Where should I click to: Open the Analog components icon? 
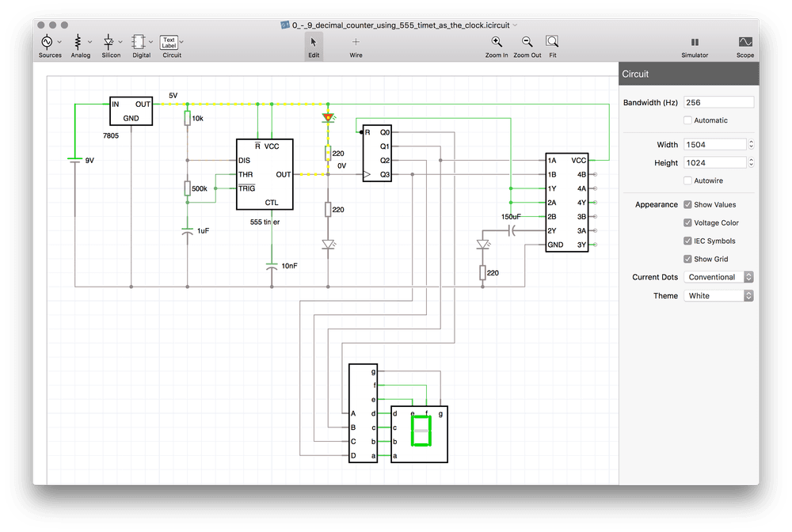point(78,42)
